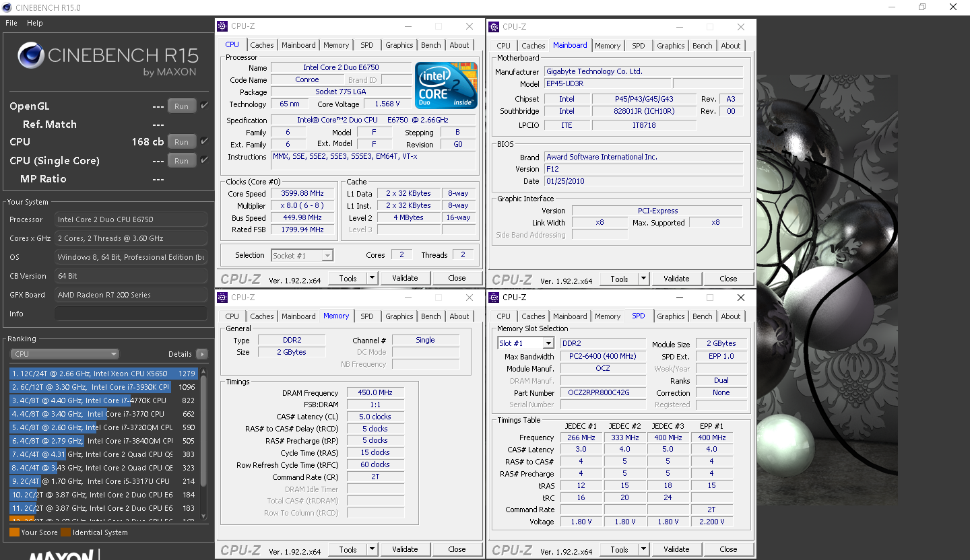970x560 pixels.
Task: Select ranking entry Intel Xeon CPU X5650
Action: 103,373
